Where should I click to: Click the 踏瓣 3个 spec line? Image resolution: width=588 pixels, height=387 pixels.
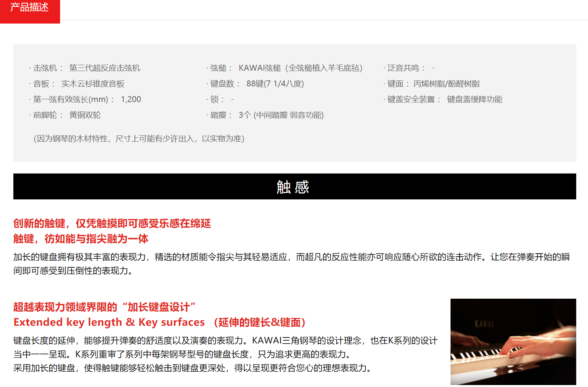265,115
